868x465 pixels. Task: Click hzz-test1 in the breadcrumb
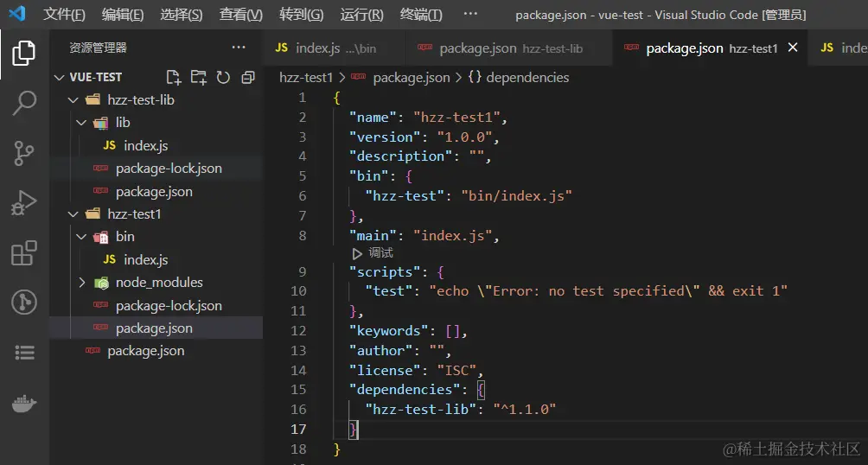(306, 78)
